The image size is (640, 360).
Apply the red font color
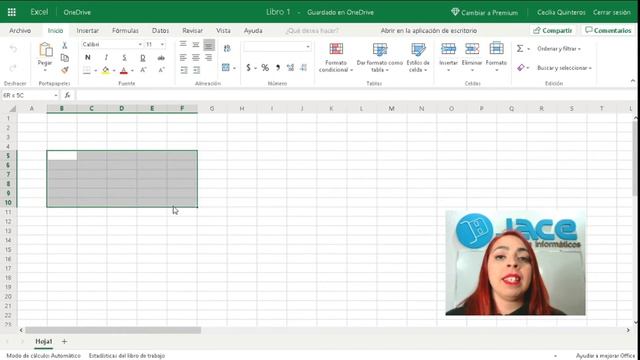point(124,70)
